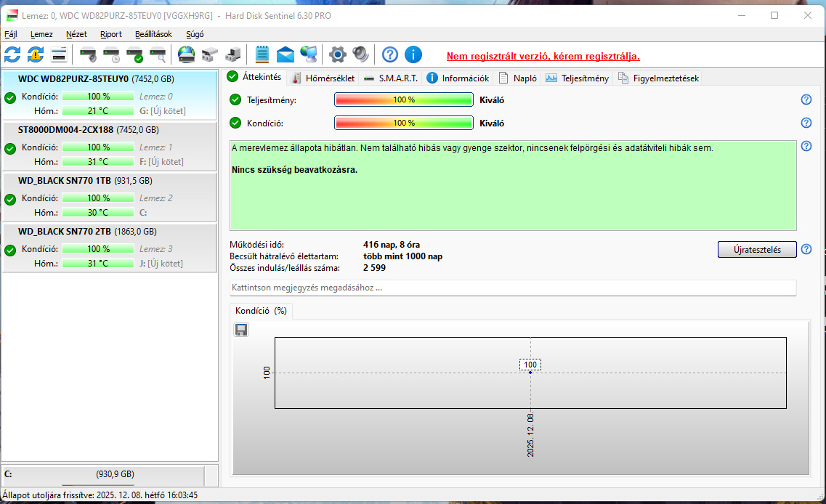Switch to the Teljesítmény tab

(x=577, y=78)
